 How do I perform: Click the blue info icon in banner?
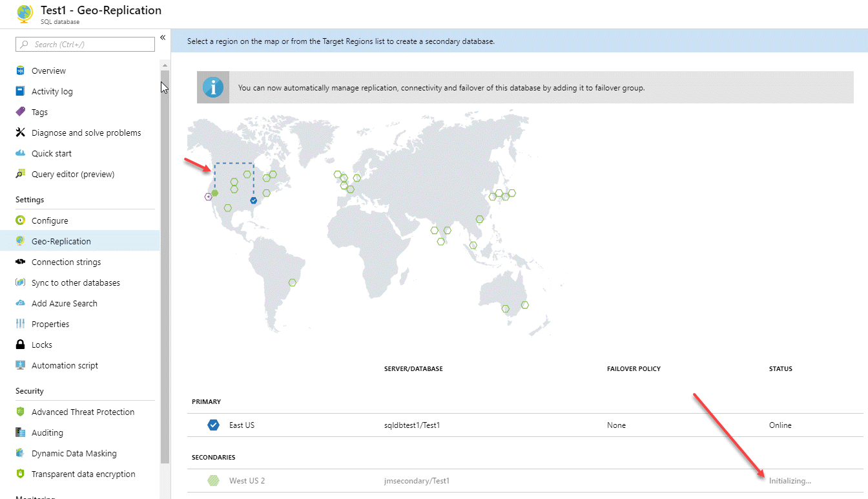pyautogui.click(x=213, y=87)
